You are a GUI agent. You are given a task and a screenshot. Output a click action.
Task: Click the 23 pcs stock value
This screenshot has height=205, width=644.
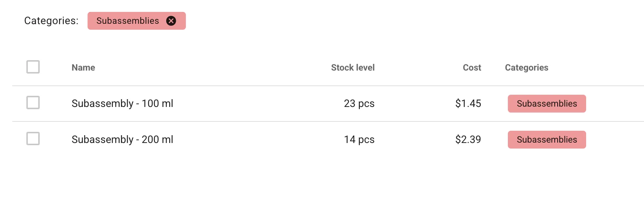[359, 104]
